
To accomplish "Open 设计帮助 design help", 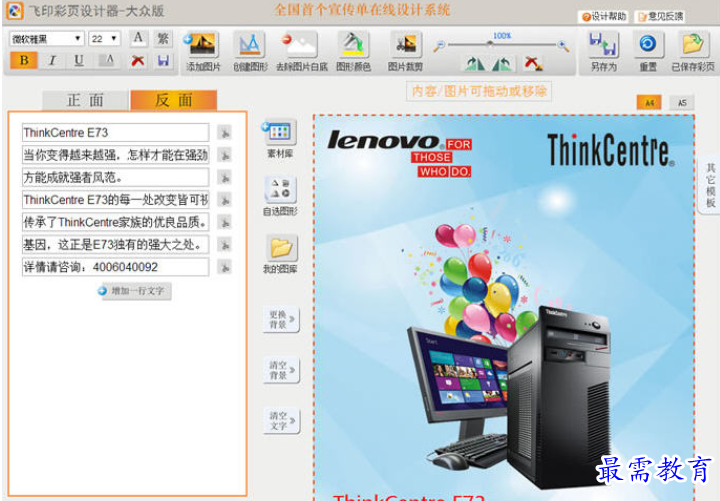I will (x=603, y=17).
